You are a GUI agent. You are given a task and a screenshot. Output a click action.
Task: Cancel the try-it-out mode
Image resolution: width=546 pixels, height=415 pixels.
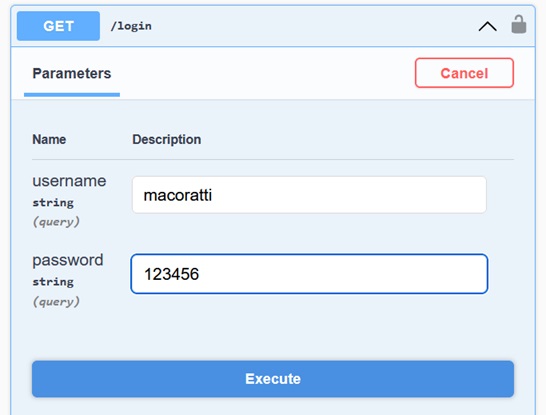(464, 73)
